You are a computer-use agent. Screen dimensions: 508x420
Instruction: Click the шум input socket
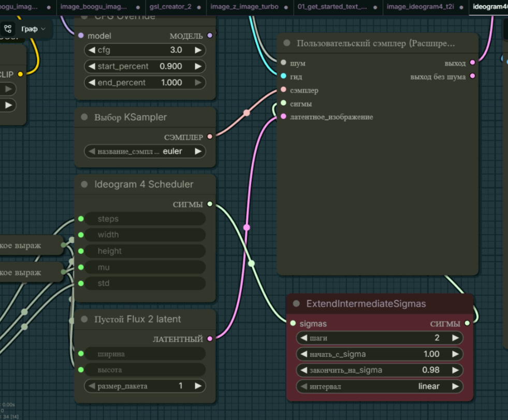coord(283,63)
